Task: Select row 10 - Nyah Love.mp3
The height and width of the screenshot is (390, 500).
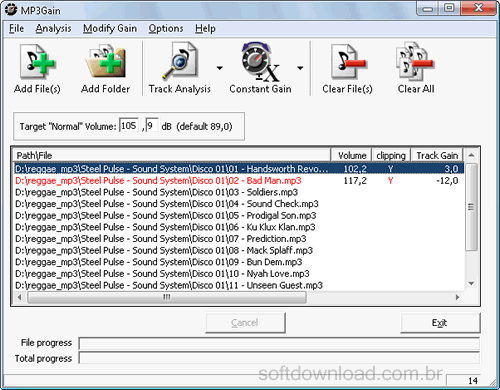Action: tap(239, 274)
